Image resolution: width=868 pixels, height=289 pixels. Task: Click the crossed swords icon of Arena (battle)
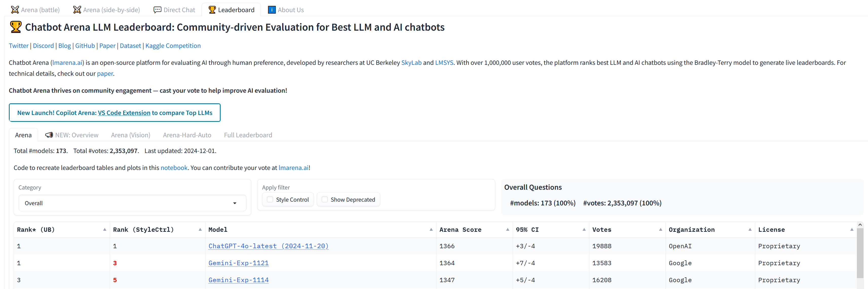[x=15, y=10]
